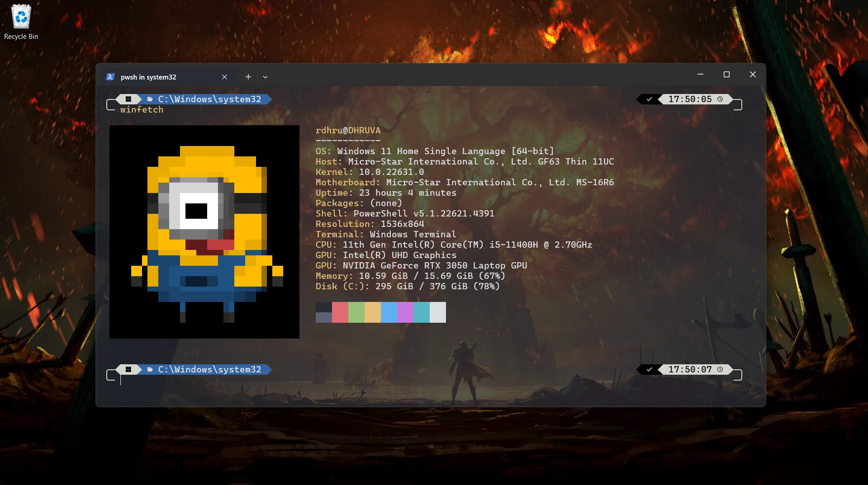Click the blue color block
This screenshot has width=868, height=485.
(389, 312)
